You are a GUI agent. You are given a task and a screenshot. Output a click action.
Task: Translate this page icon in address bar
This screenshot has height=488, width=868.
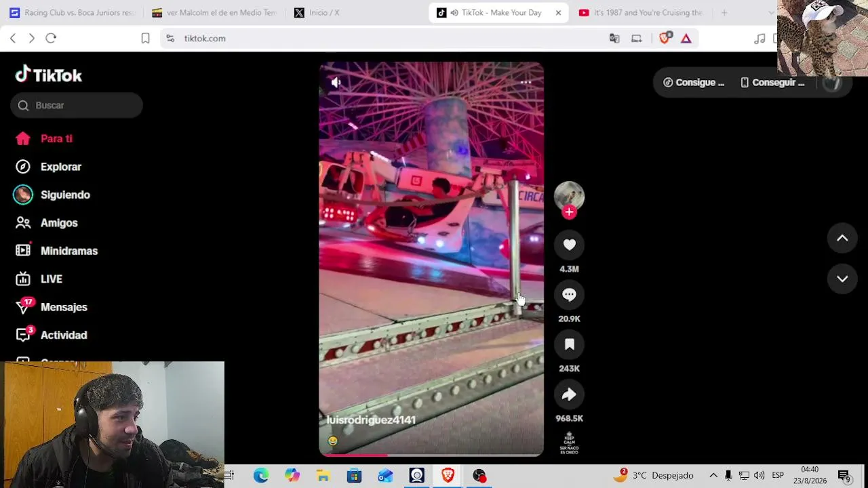(x=614, y=39)
